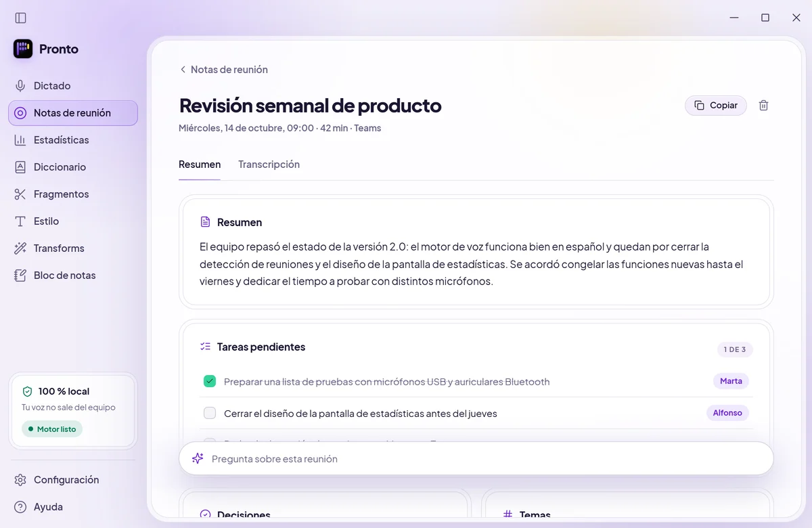Image resolution: width=812 pixels, height=528 pixels.
Task: Copy the meeting notes with Copiar
Action: pos(716,106)
